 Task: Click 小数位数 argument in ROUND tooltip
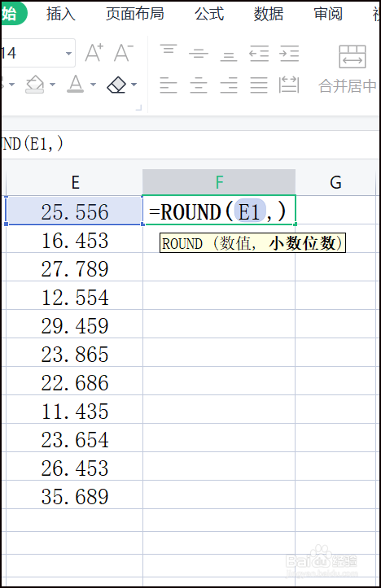pyautogui.click(x=302, y=243)
